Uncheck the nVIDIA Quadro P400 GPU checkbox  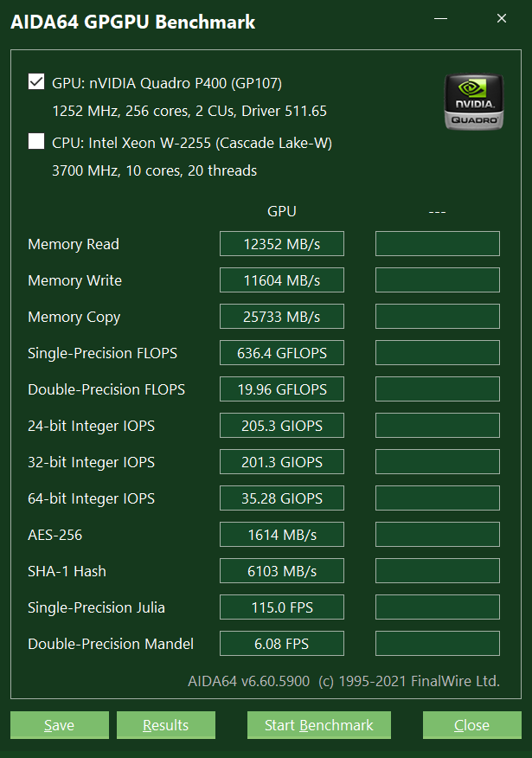pyautogui.click(x=36, y=81)
